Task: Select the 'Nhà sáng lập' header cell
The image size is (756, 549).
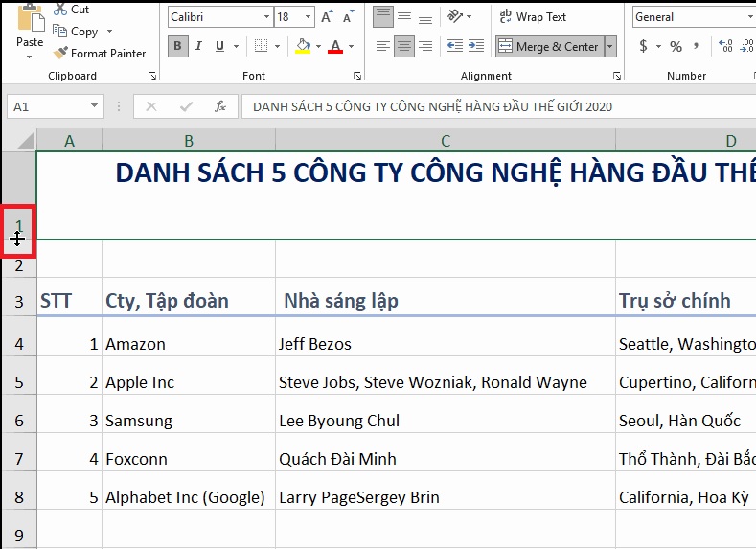Action: [446, 297]
